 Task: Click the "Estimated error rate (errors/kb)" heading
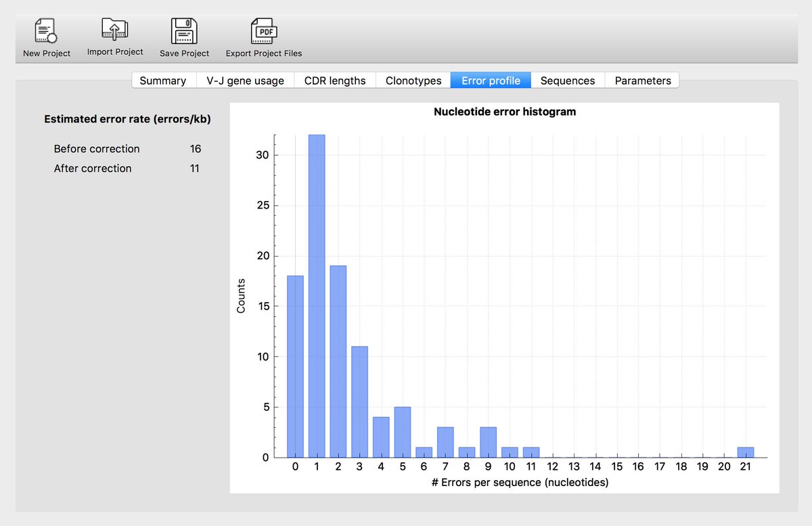[127, 119]
